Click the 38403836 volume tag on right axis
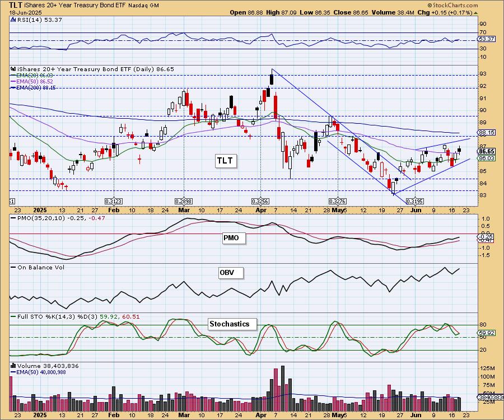The height and width of the screenshot is (420, 504). pos(491,398)
